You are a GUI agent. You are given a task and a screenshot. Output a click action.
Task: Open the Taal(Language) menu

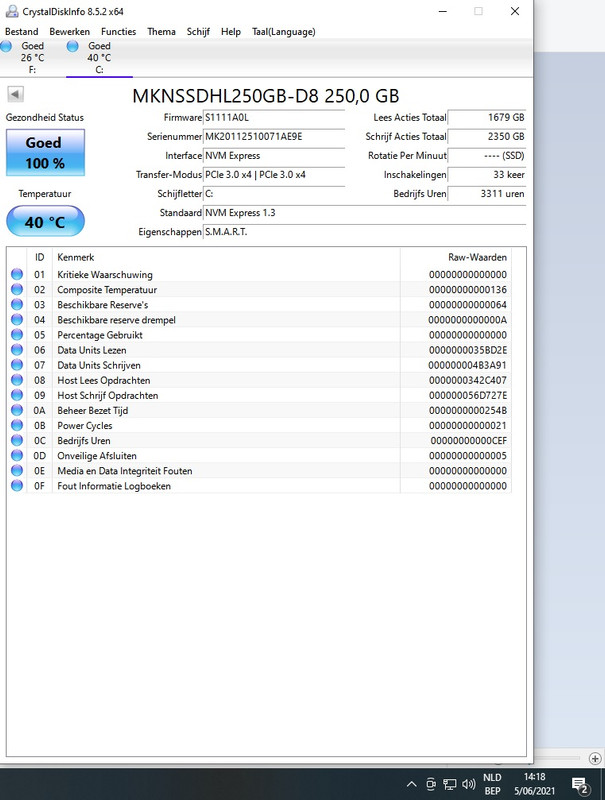(284, 32)
